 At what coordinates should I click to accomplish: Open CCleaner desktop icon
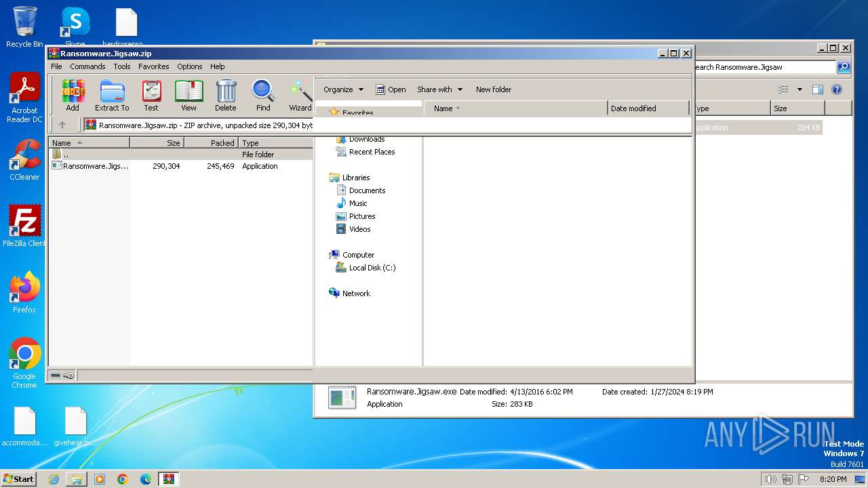24,160
